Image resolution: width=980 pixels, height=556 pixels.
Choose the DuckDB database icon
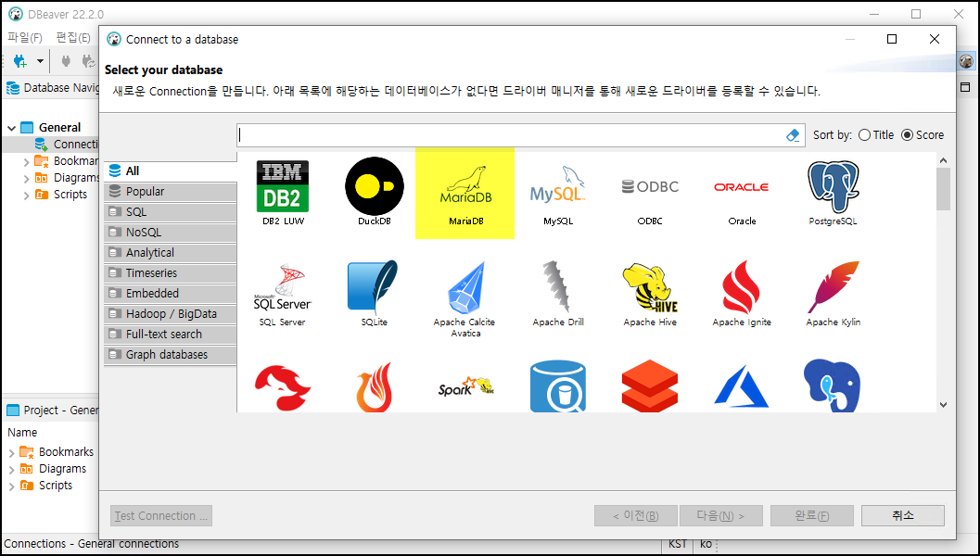(x=375, y=192)
